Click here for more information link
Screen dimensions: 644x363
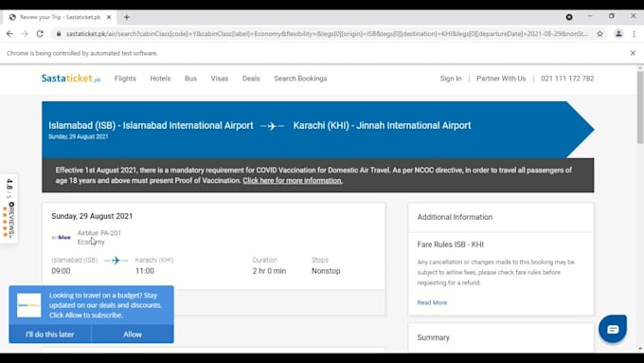[293, 180]
